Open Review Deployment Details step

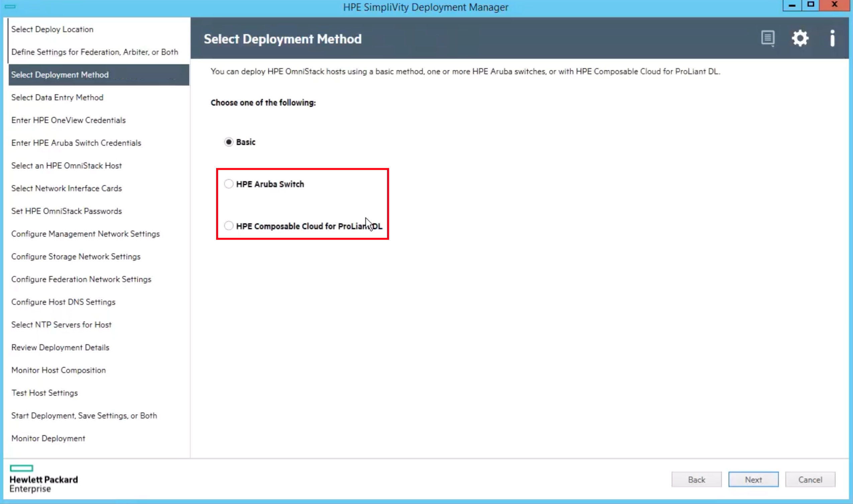pyautogui.click(x=61, y=348)
